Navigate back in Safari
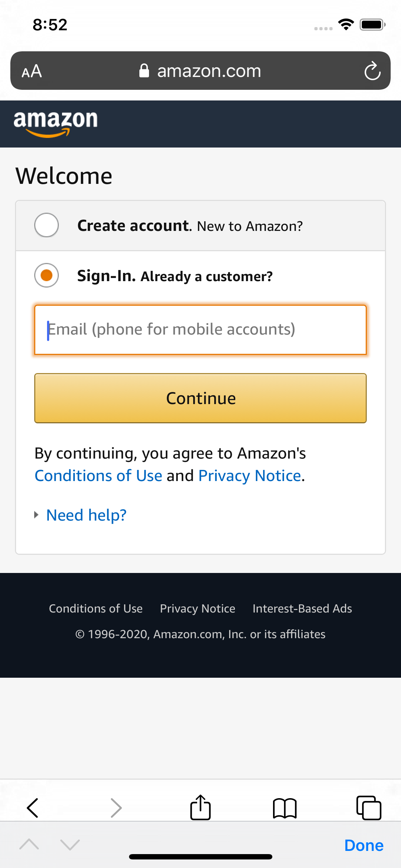The image size is (401, 868). pyautogui.click(x=32, y=808)
